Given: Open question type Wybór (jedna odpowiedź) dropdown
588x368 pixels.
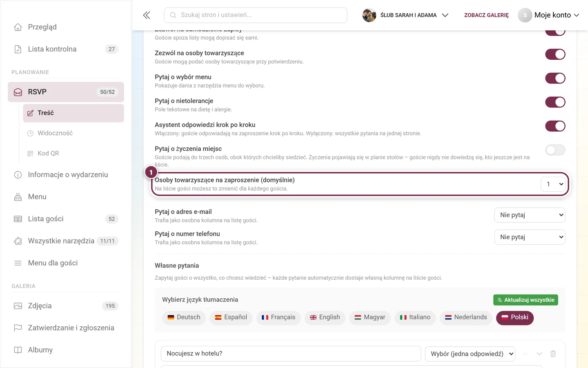Looking at the screenshot, I should point(470,354).
